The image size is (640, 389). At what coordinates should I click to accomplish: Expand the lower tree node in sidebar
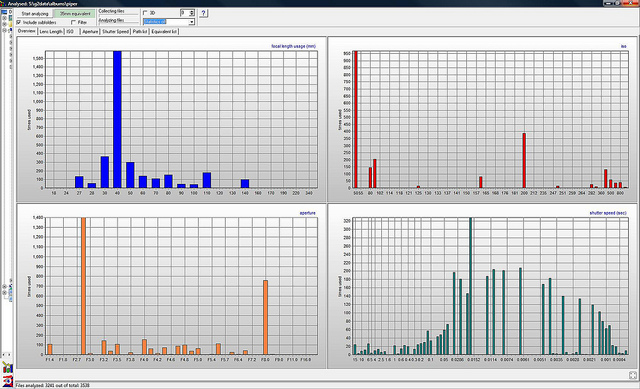(4, 292)
